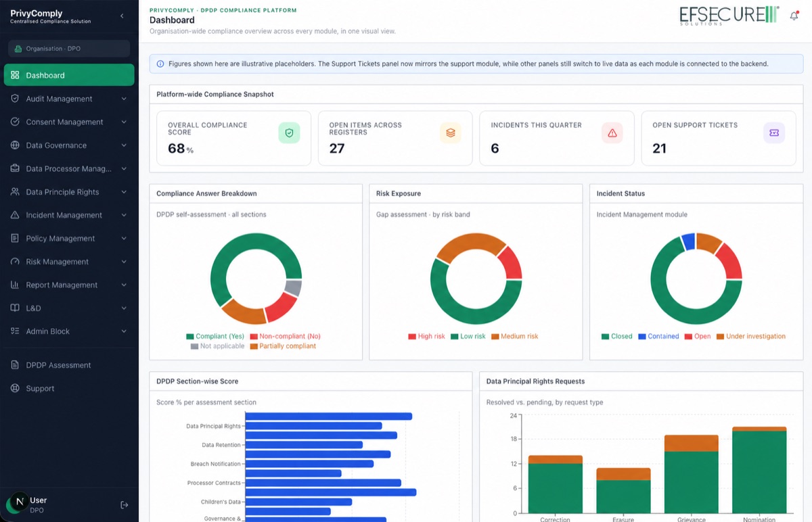The height and width of the screenshot is (522, 812).
Task: Expand the L&D chevron
Action: (x=124, y=308)
